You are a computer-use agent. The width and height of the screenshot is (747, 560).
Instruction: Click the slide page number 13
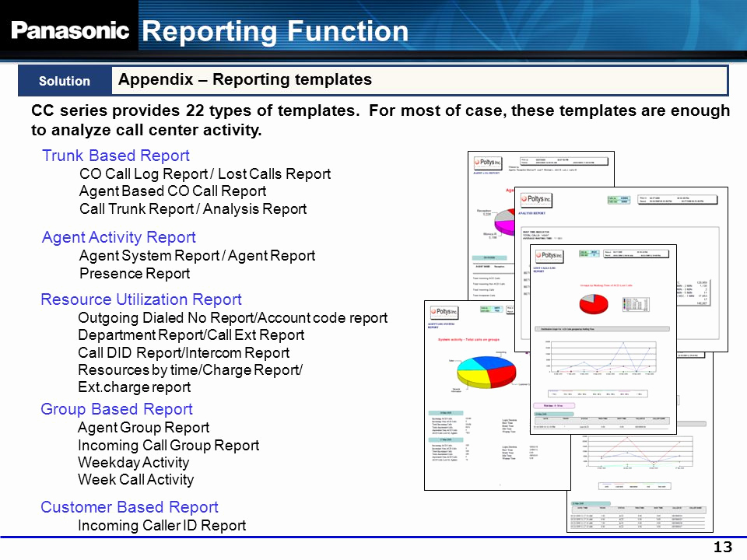[723, 547]
